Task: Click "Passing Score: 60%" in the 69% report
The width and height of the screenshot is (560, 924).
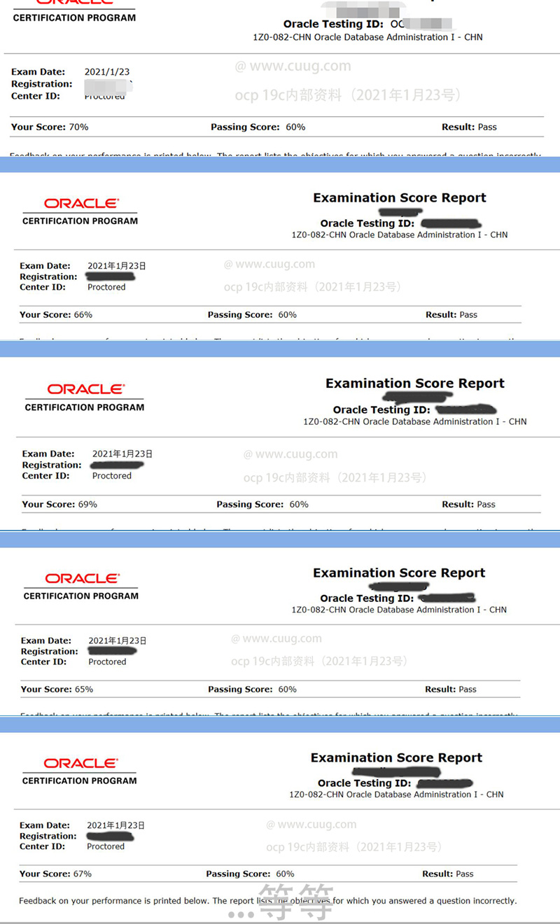Action: 262,504
